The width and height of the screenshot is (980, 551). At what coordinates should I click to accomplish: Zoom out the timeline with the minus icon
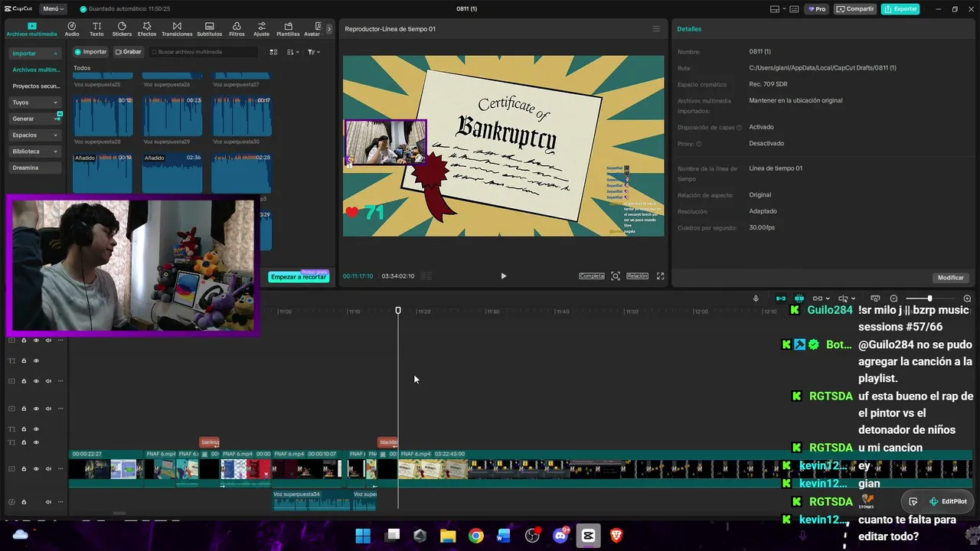pos(893,298)
